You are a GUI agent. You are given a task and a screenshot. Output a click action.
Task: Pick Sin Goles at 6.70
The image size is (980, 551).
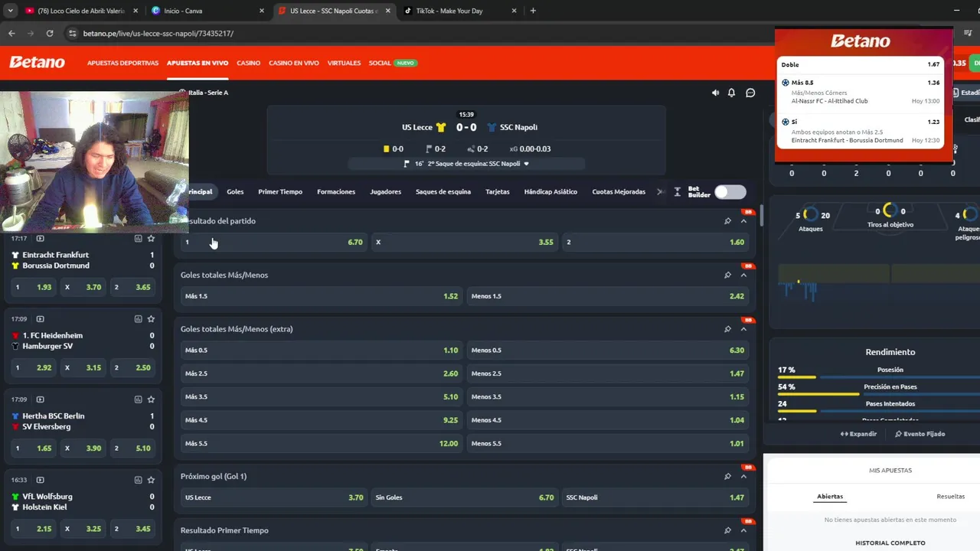click(464, 497)
